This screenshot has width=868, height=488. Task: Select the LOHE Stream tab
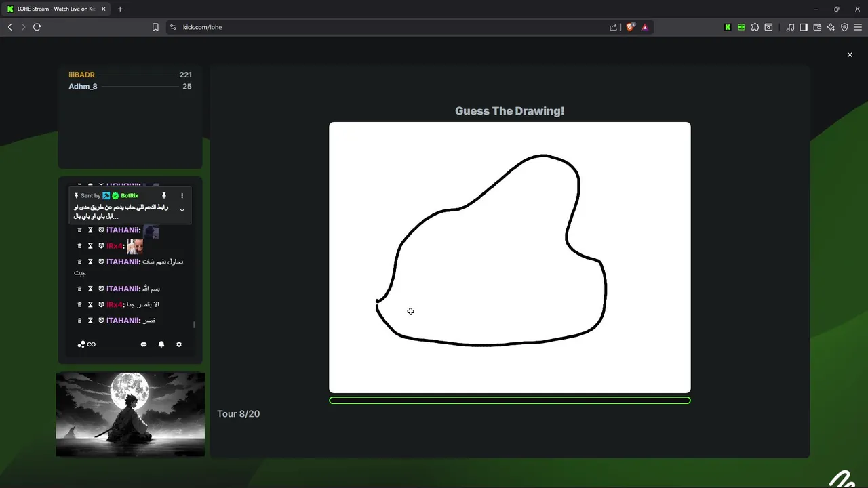56,9
